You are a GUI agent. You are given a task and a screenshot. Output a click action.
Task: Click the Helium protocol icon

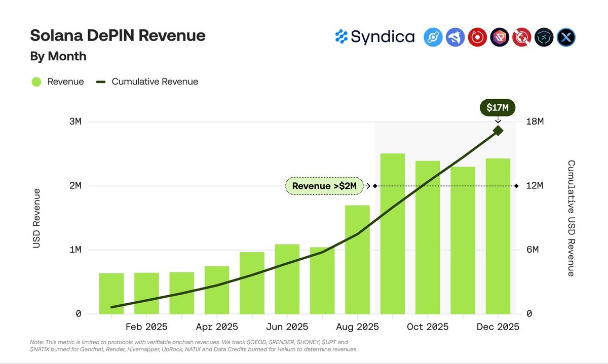(433, 37)
